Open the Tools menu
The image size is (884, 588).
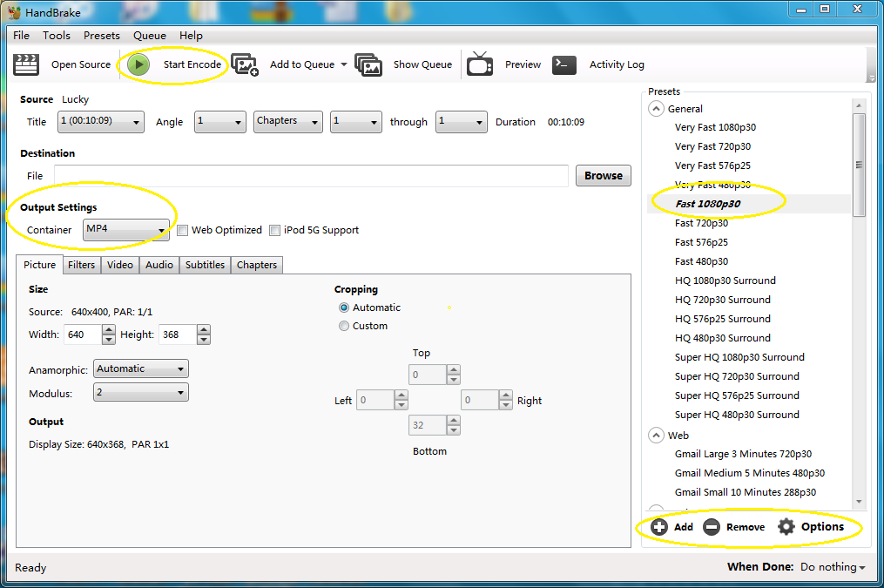(x=57, y=35)
